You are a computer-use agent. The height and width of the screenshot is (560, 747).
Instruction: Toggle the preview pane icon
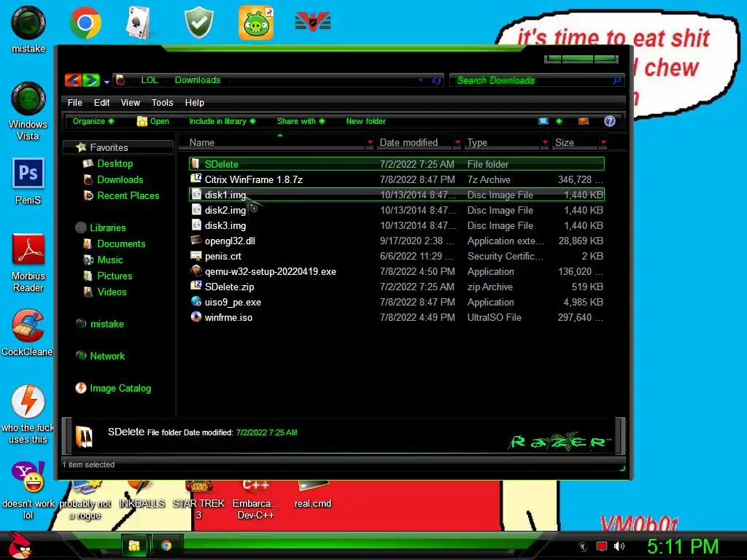tap(583, 121)
